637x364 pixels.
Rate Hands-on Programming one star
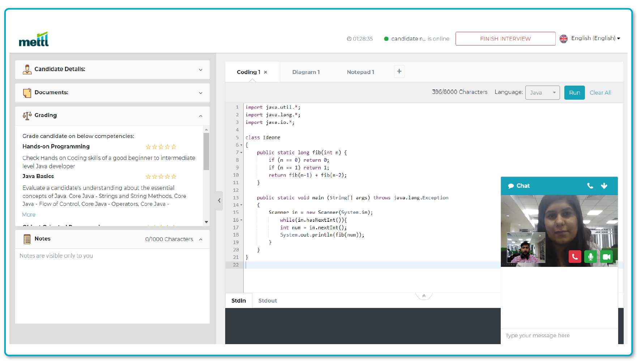click(148, 147)
